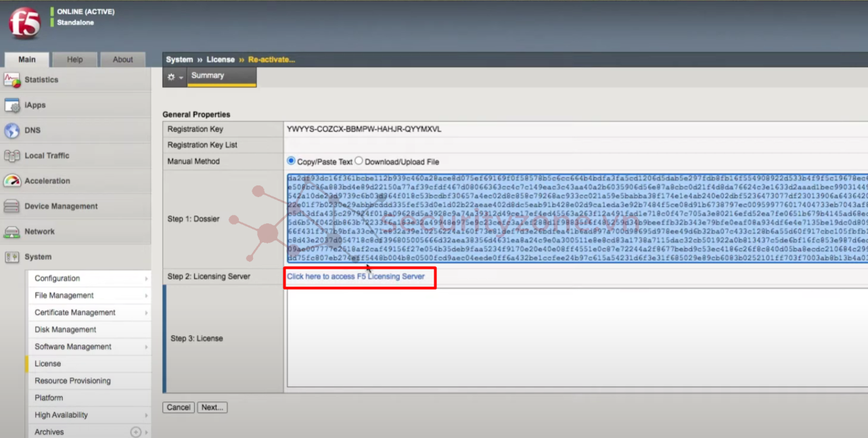Click the Re-activate... breadcrumb text
The image size is (868, 438).
(271, 60)
